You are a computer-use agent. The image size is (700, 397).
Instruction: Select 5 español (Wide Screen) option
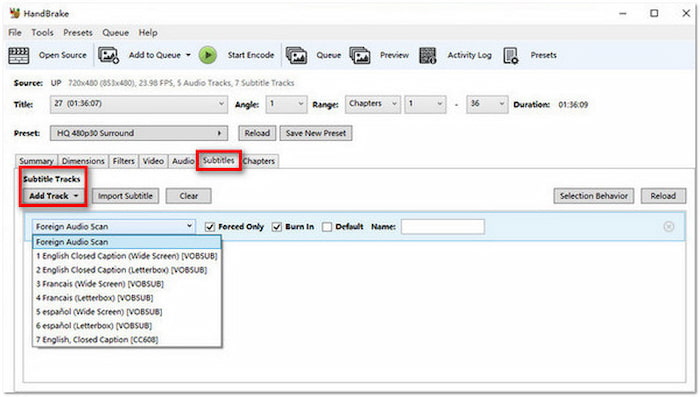coord(127,312)
